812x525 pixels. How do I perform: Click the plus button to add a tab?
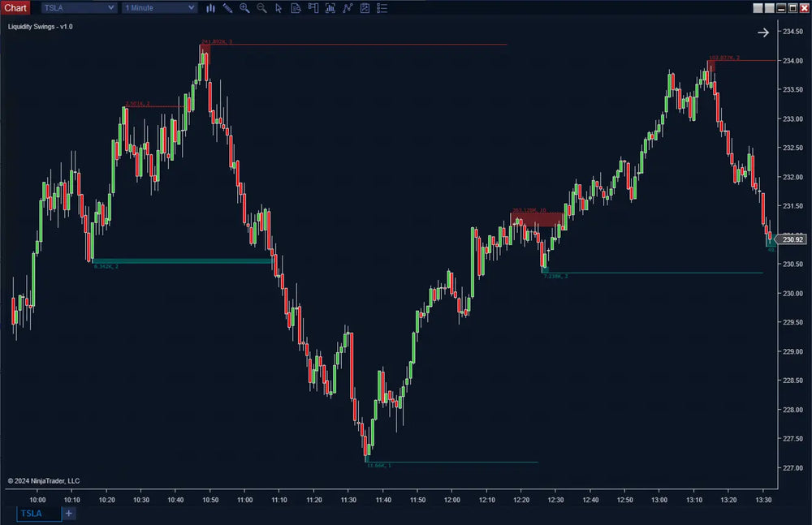point(68,514)
